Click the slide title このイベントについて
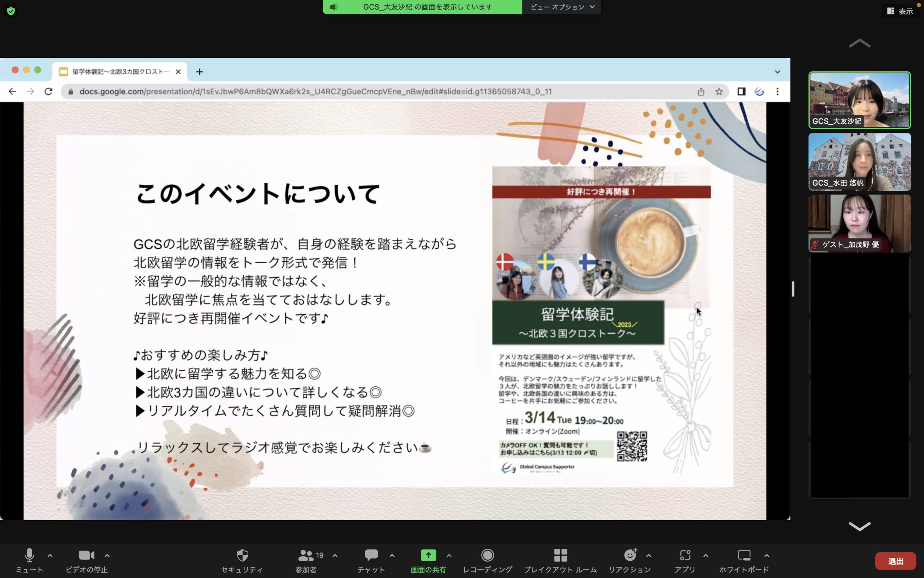This screenshot has height=578, width=924. [x=258, y=193]
